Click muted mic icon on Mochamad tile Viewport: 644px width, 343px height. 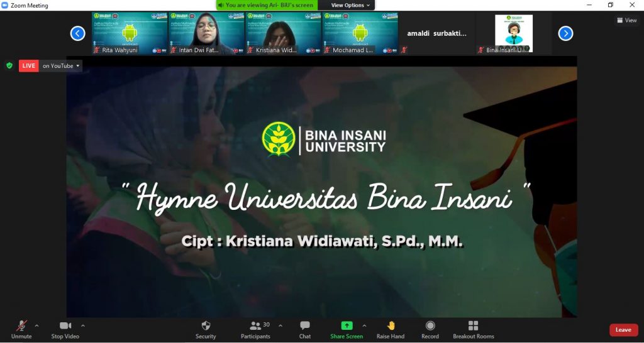[327, 50]
